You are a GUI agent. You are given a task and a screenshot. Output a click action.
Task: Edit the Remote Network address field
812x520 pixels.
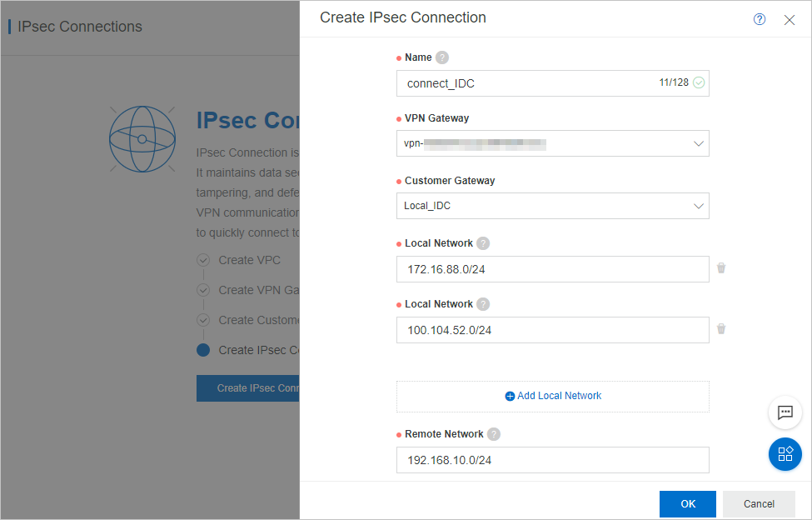552,459
